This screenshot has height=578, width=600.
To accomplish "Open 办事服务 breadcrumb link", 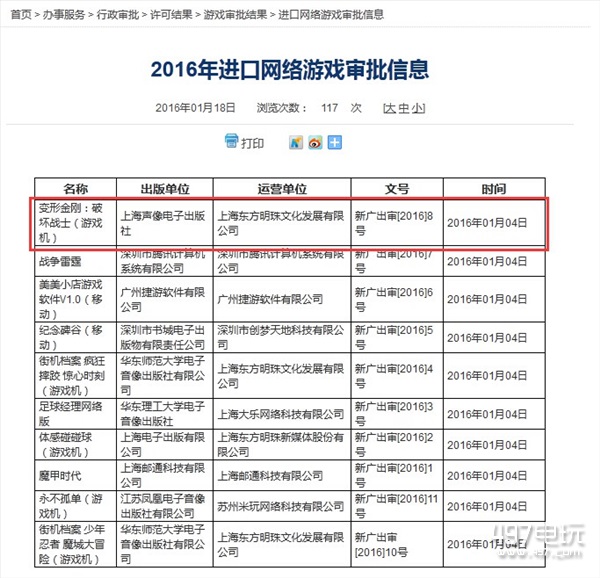I will pos(64,15).
